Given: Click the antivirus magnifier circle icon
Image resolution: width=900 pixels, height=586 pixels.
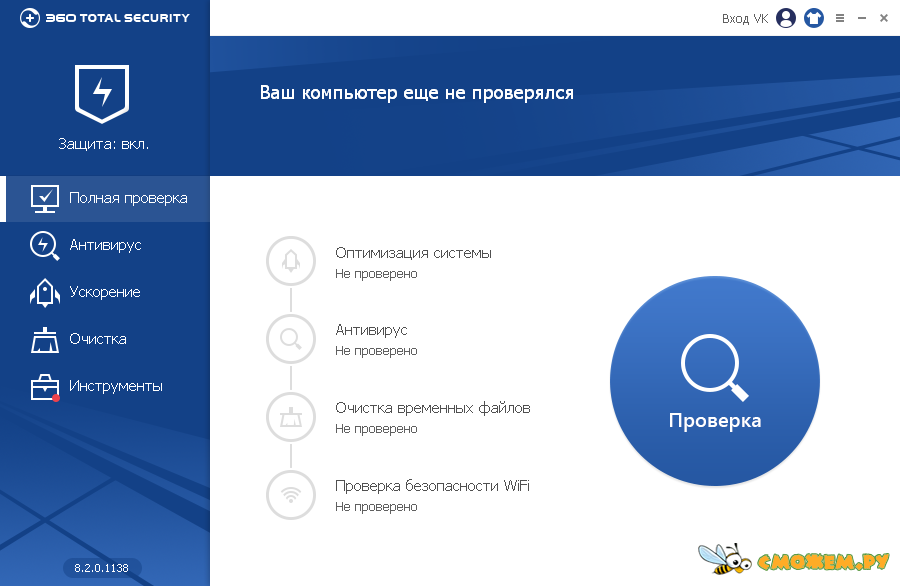Looking at the screenshot, I should coord(291,339).
